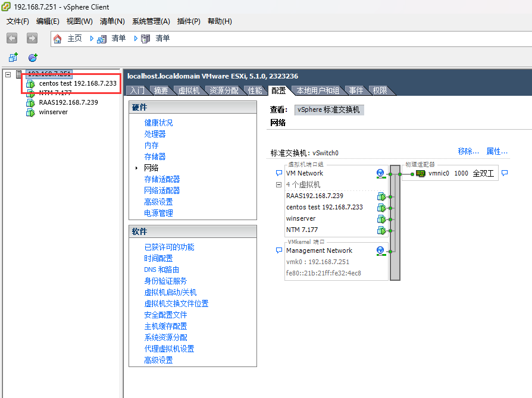
Task: Open the 视图(W) menu
Action: tap(79, 21)
